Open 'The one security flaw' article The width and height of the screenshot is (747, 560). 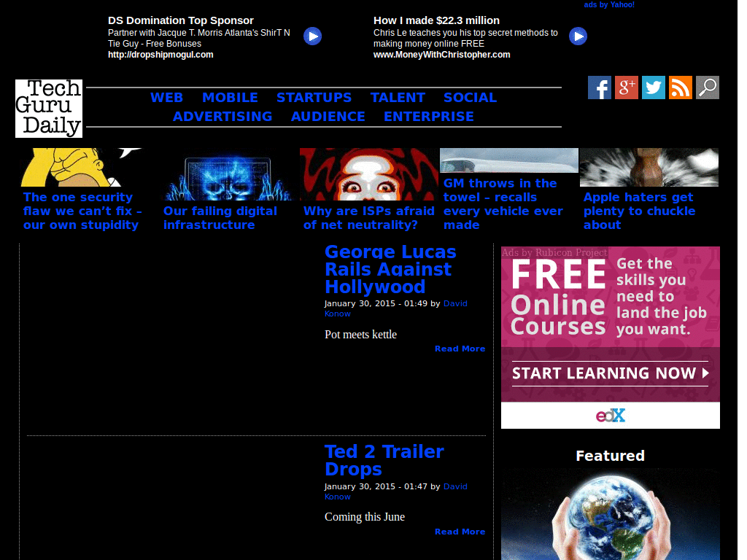[82, 211]
